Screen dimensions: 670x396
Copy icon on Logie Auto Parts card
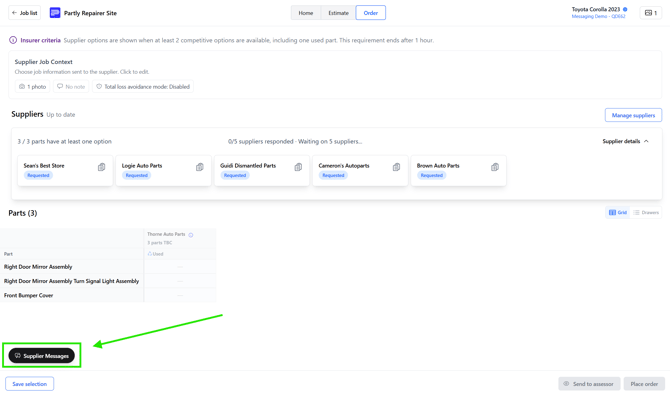tap(200, 167)
